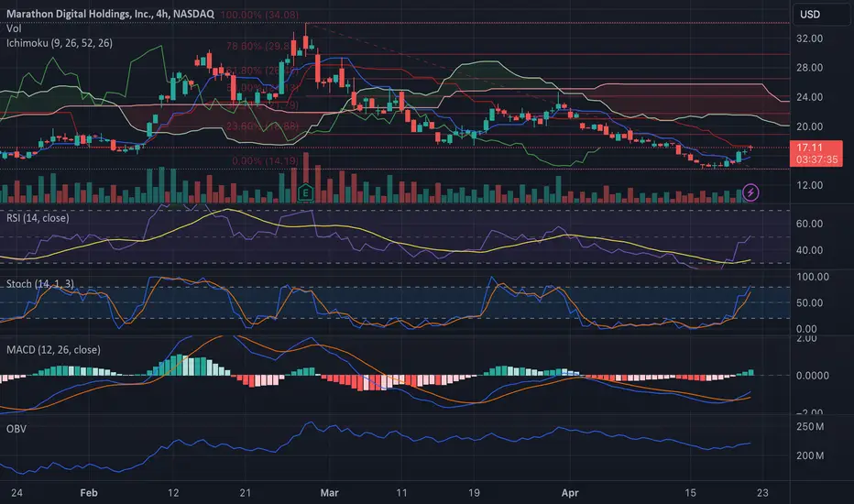
Task: Select the Stoch (14, 1, 3) indicator label
Action: pos(39,284)
